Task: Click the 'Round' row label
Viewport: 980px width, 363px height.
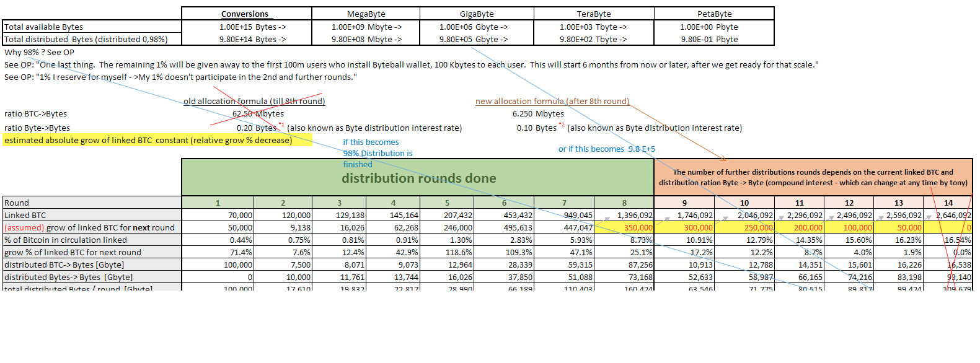Action: [92, 203]
